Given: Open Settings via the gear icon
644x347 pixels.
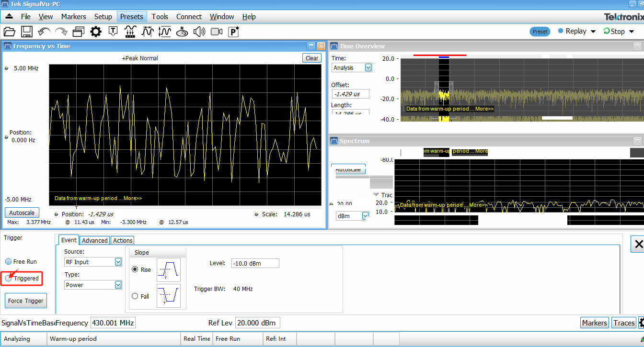Looking at the screenshot, I should (x=96, y=32).
